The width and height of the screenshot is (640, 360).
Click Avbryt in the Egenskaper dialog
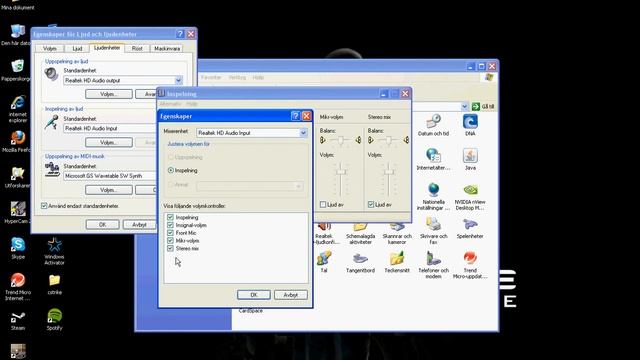point(291,295)
